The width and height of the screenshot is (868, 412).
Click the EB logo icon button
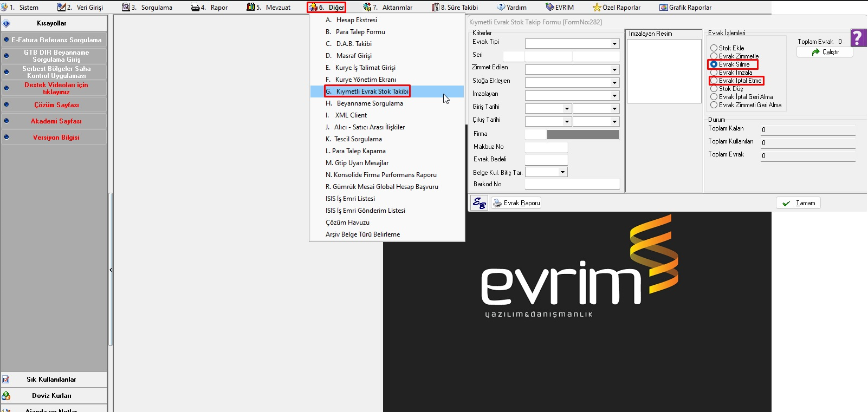(x=479, y=203)
